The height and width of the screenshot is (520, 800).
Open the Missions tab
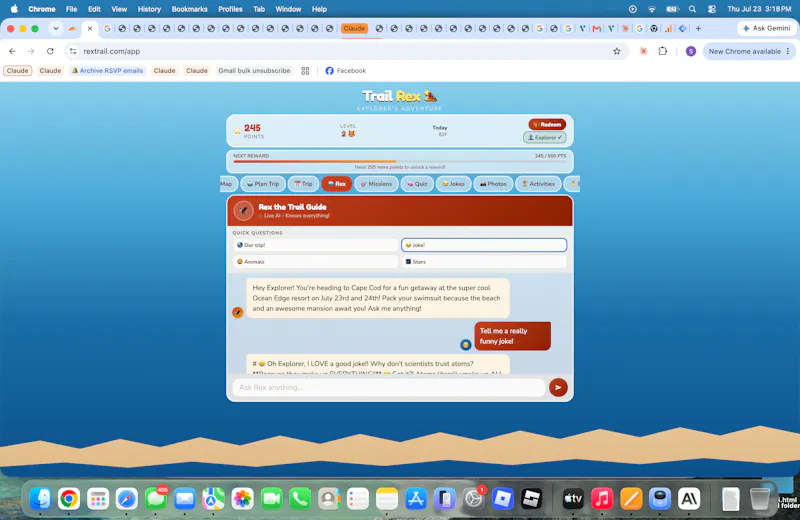(x=376, y=184)
